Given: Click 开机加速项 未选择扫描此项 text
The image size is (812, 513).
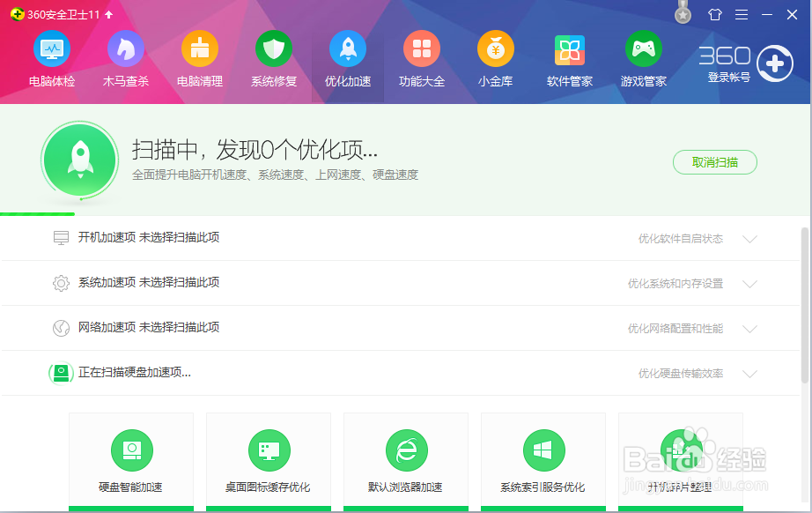Looking at the screenshot, I should point(149,237).
